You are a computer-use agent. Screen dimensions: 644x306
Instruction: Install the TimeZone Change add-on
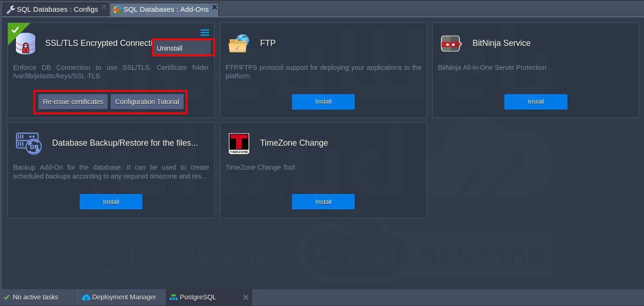pos(323,202)
